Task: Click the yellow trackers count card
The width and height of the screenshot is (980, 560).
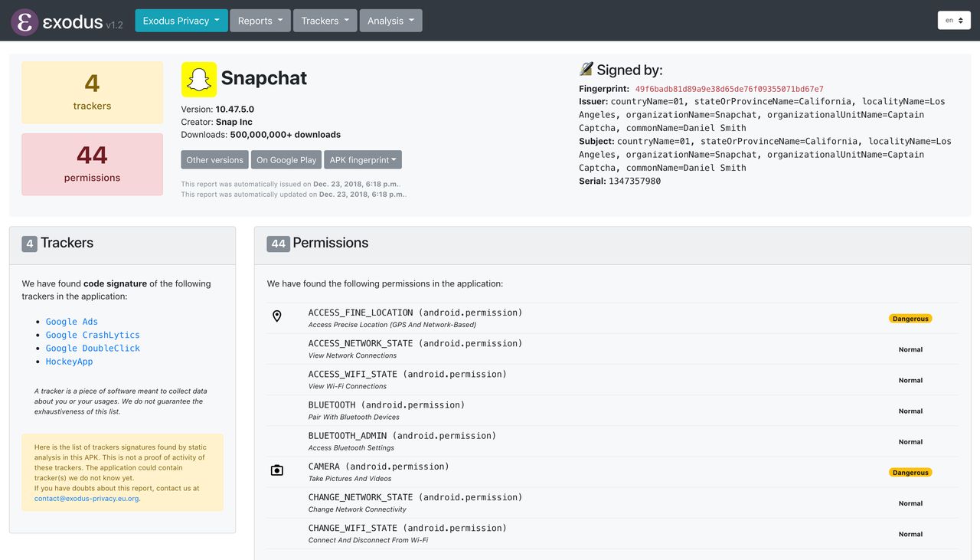Action: pos(92,92)
